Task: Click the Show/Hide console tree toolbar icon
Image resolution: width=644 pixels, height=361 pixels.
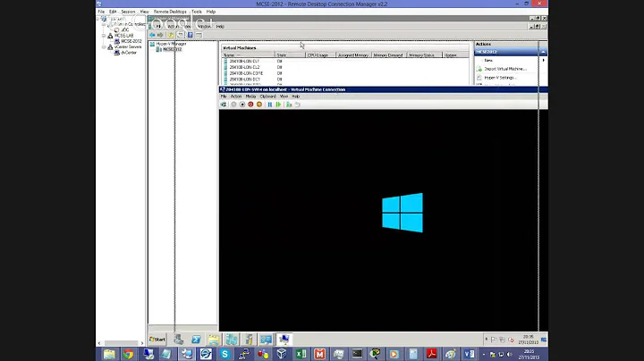Action: point(181,35)
